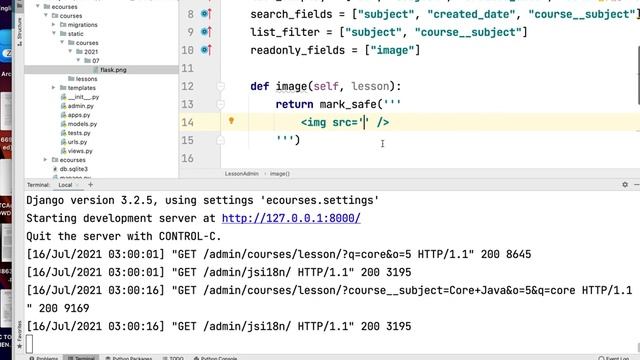The image size is (640, 360).
Task: Click the "created_date" string on line 8
Action: pyautogui.click(x=471, y=14)
